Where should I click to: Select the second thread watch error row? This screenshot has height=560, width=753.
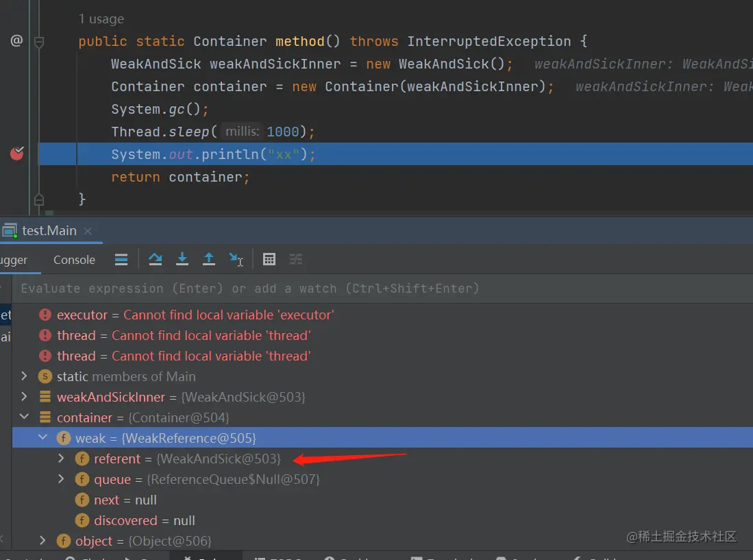point(382,356)
